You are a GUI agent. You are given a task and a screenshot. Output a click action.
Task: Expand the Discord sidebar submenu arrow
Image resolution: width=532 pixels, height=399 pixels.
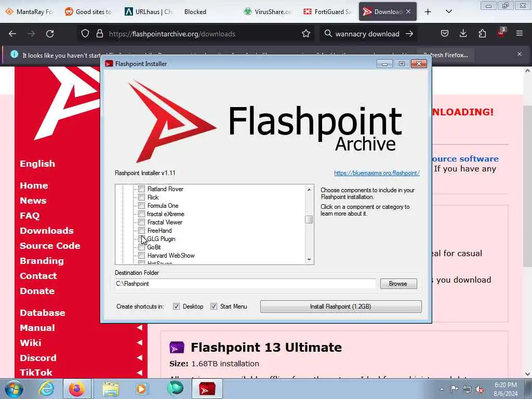[x=139, y=357]
